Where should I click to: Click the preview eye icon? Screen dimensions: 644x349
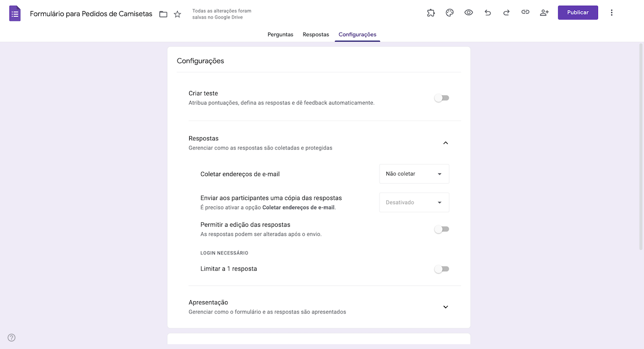pyautogui.click(x=468, y=12)
